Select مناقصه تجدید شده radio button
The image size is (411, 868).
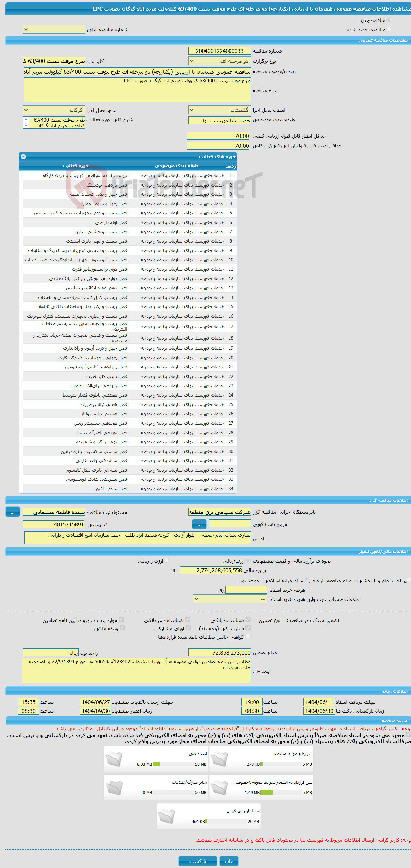coord(389,29)
